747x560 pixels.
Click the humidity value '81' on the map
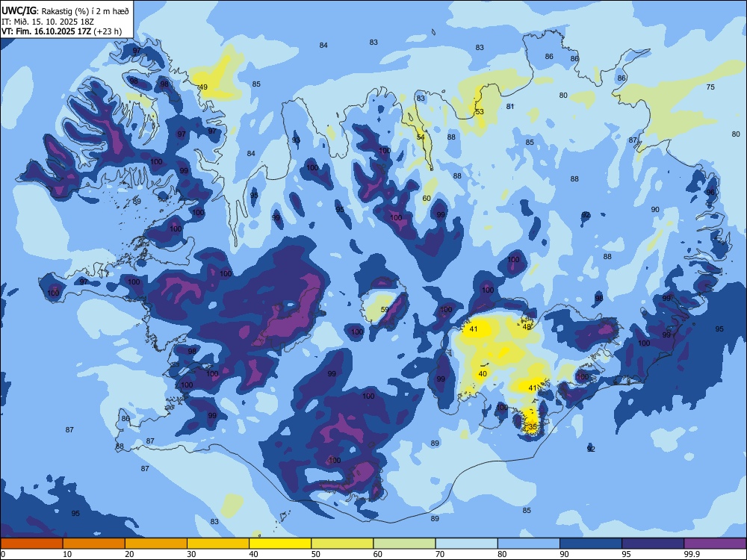510,107
